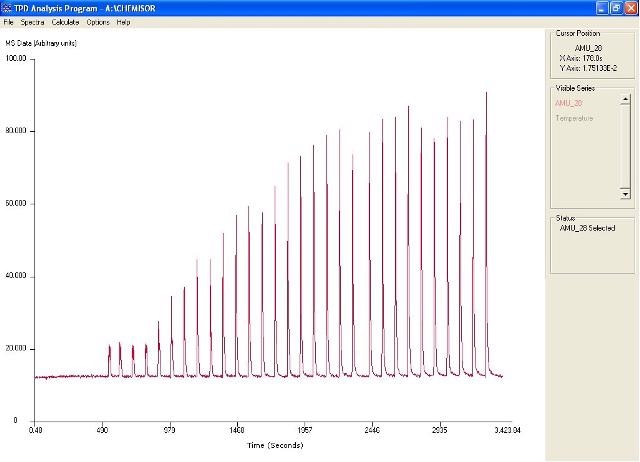Open the Calculate menu
640x462 pixels.
tap(65, 22)
